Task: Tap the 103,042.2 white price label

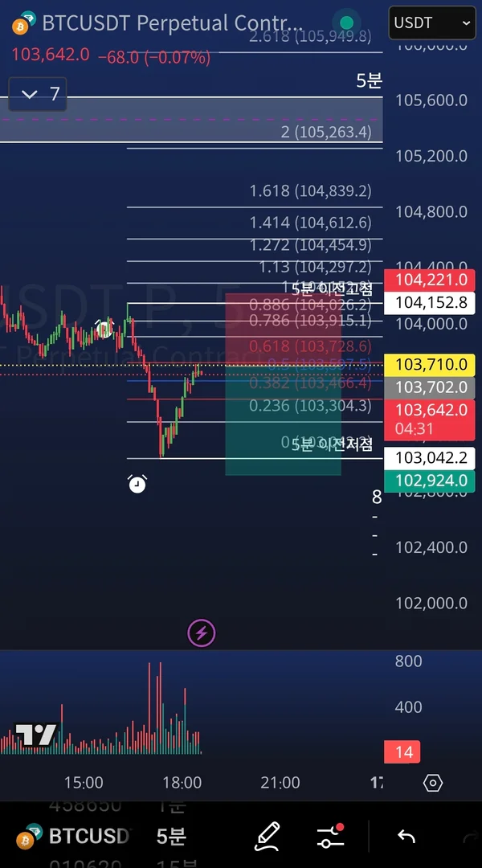Action: (430, 458)
